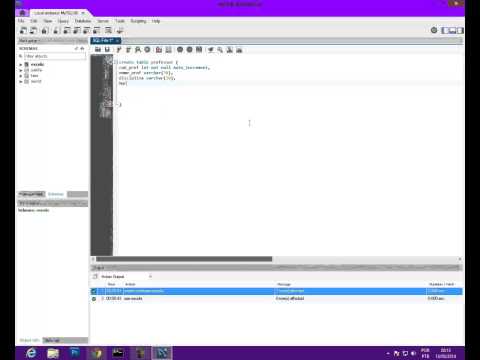Execute the SQL script lightning icon
This screenshot has height=360, width=480.
click(119, 50)
